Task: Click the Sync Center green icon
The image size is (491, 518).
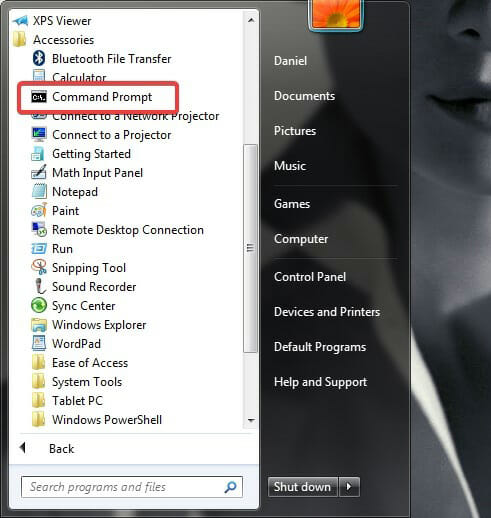Action: [x=39, y=305]
